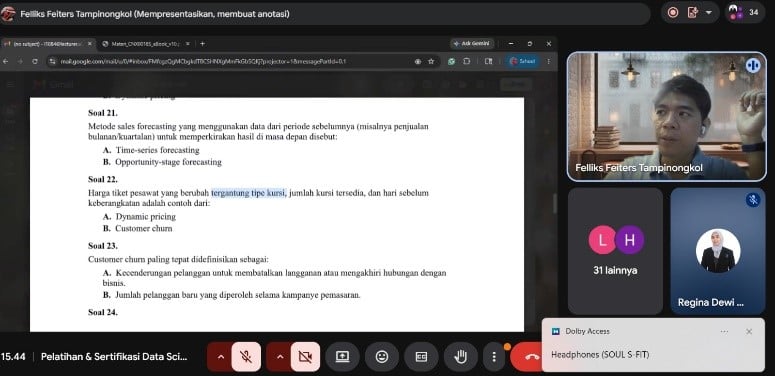This screenshot has width=775, height=376.
Task: Open the browser extensions puzzle icon
Action: [467, 61]
